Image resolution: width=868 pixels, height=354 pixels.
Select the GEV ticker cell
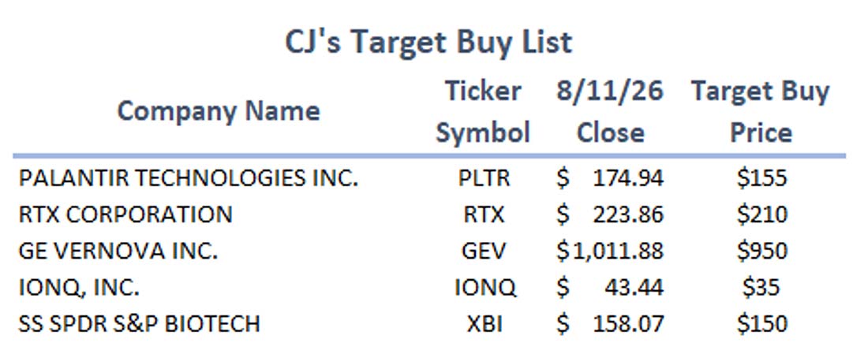484,252
